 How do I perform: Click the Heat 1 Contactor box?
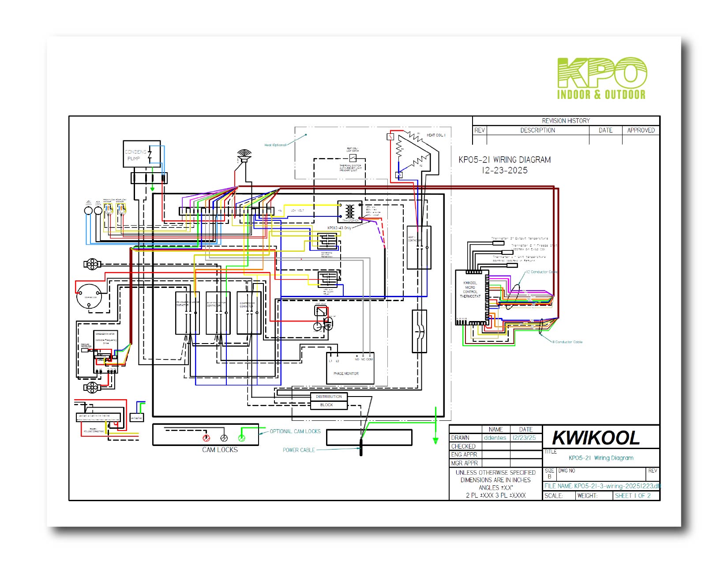click(419, 247)
